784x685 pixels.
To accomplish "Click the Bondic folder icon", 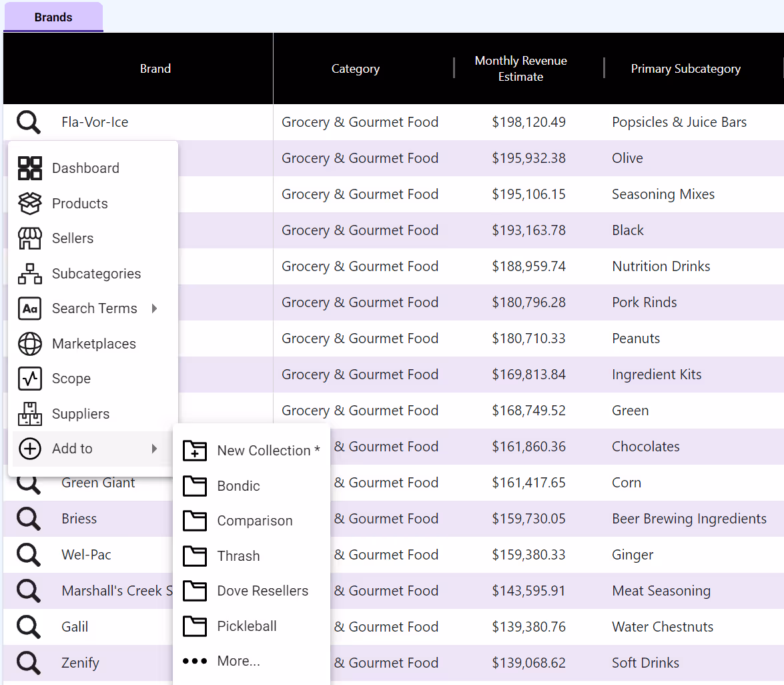I will point(195,486).
